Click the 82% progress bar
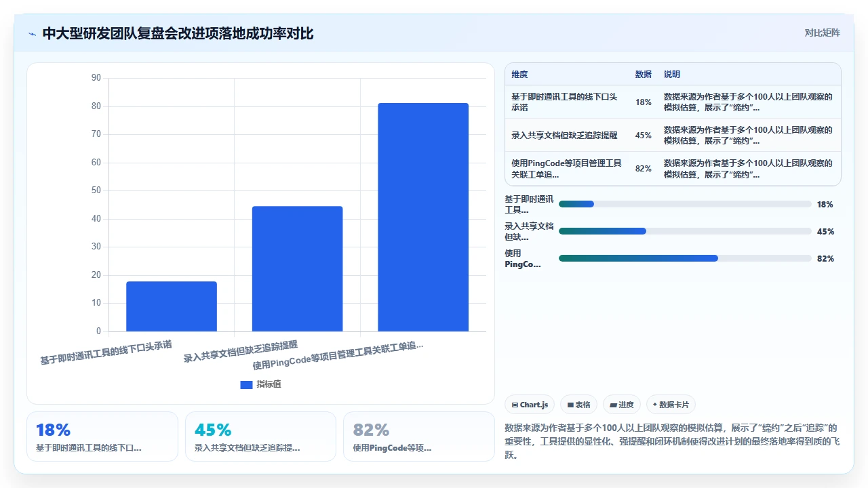The image size is (868, 488). coord(685,258)
